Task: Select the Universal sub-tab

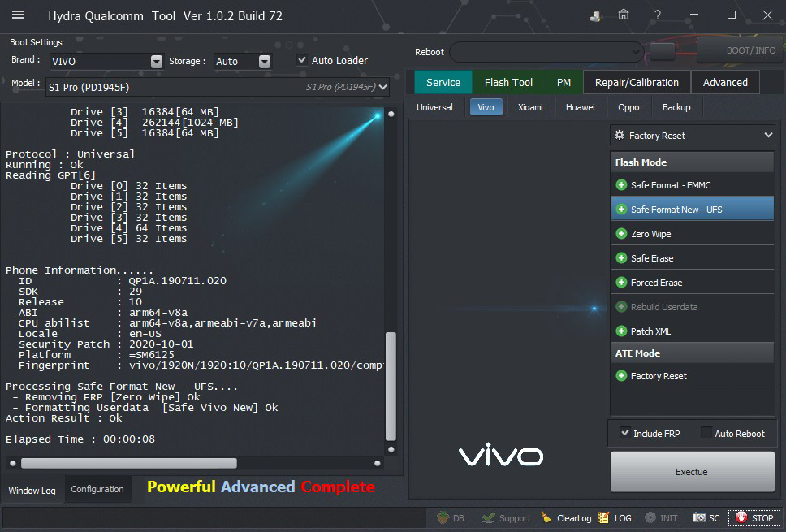Action: (x=434, y=107)
